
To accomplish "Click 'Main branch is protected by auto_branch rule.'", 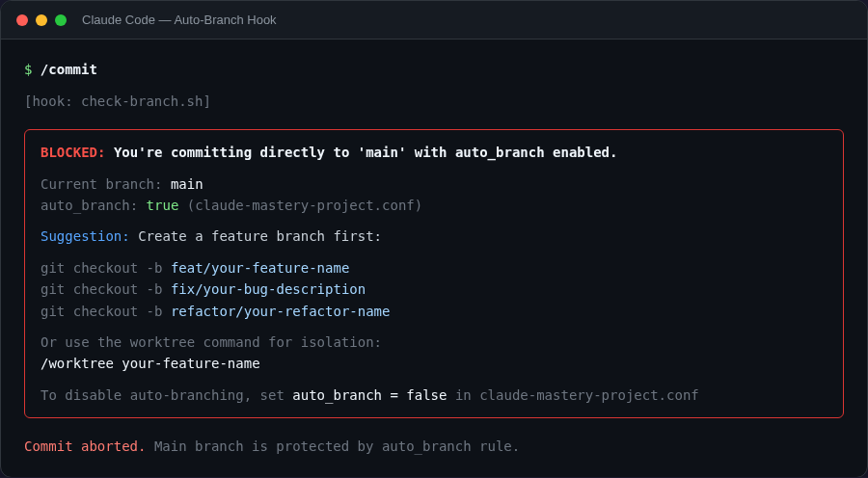I will click(337, 446).
